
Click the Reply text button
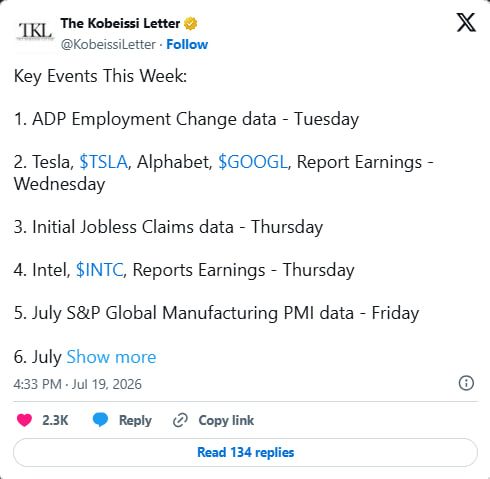135,420
